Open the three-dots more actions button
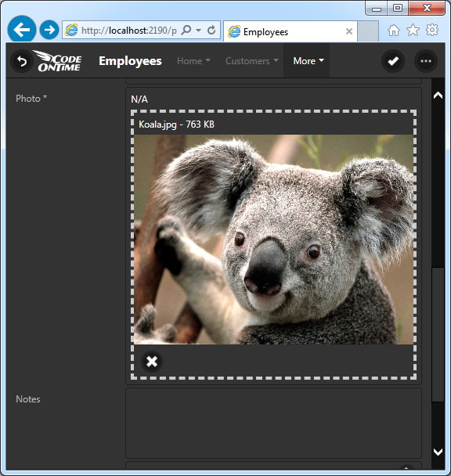451x476 pixels. tap(426, 61)
